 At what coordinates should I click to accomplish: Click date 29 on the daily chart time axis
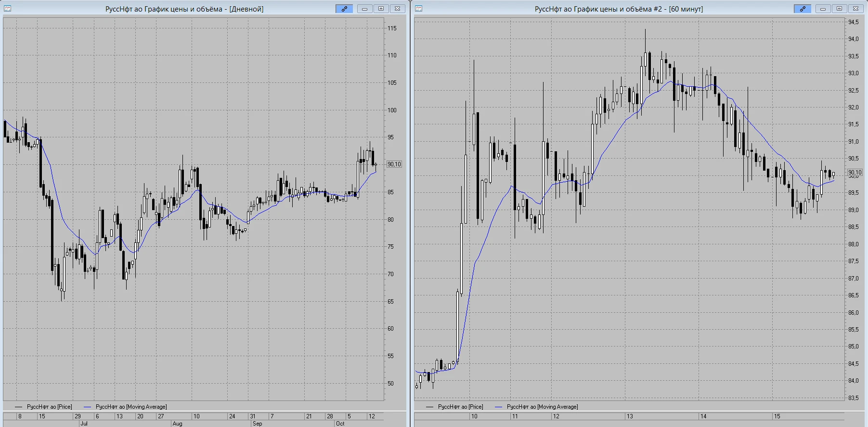click(x=78, y=416)
